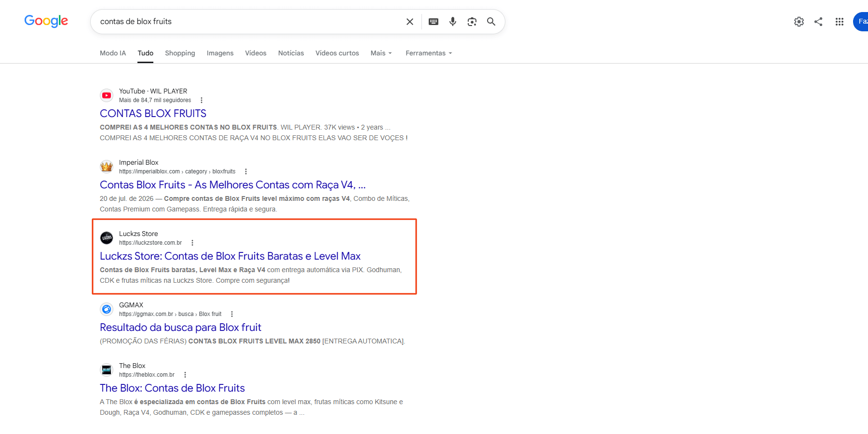Click the 'YouTube · WIL PLAYER' source name

point(153,91)
